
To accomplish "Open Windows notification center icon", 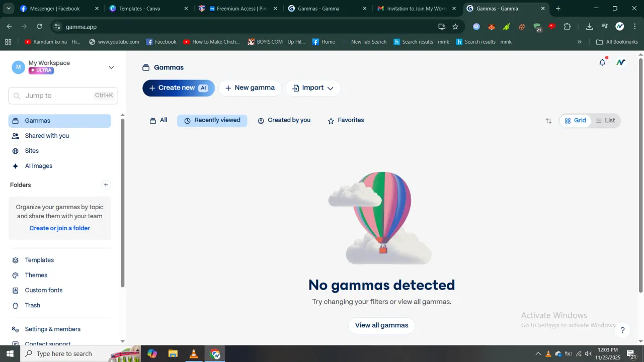I will pyautogui.click(x=632, y=354).
